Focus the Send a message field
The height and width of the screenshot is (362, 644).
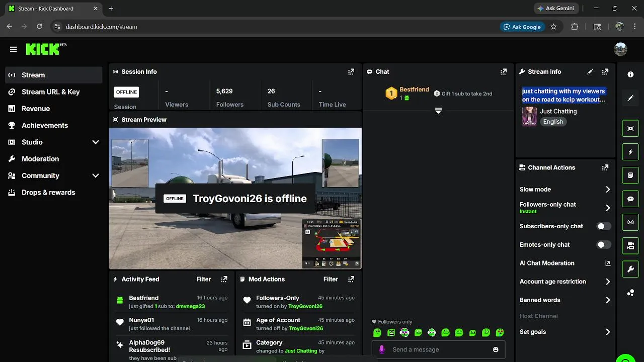438,349
